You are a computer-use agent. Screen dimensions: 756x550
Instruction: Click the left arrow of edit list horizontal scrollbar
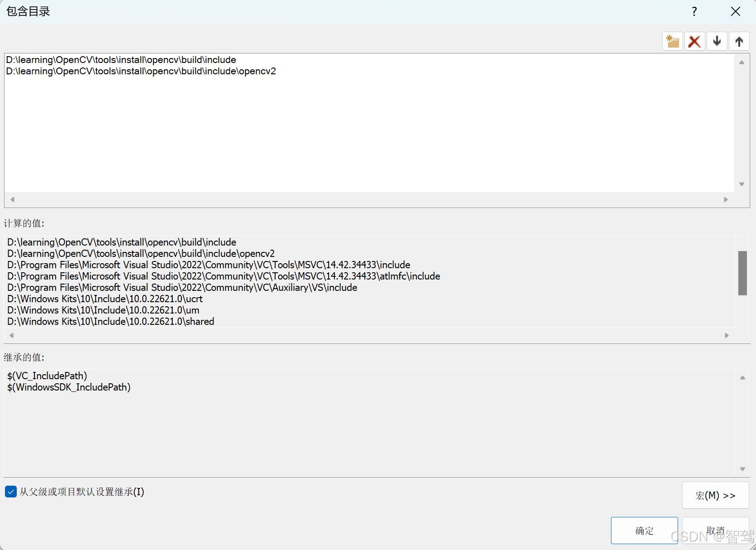12,199
